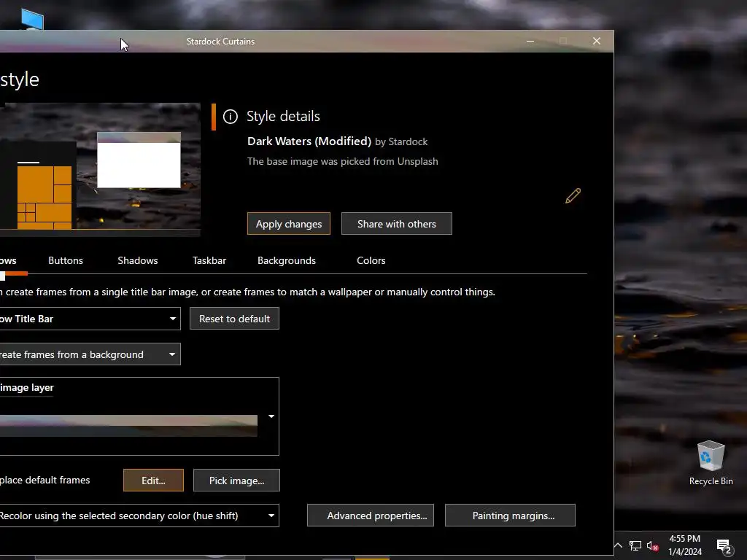
Task: Open the 'Recolor using the selected secondary color' dropdown
Action: 139,516
